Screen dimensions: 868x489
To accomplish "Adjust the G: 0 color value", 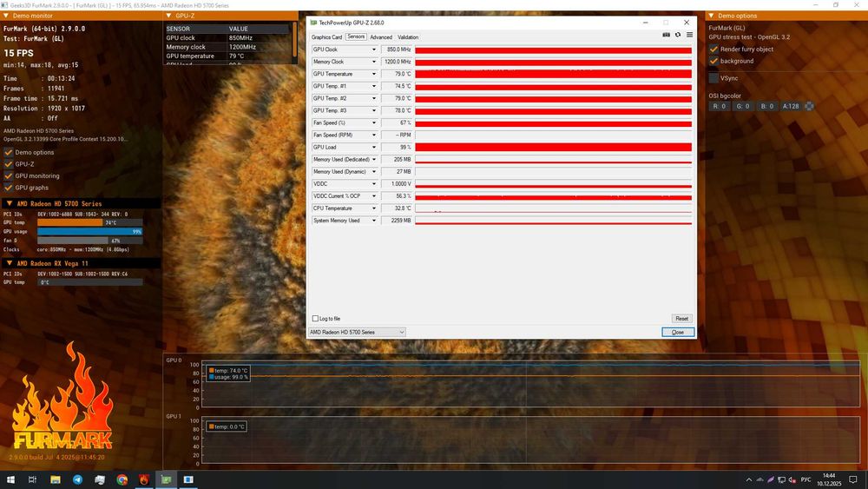I will [742, 106].
